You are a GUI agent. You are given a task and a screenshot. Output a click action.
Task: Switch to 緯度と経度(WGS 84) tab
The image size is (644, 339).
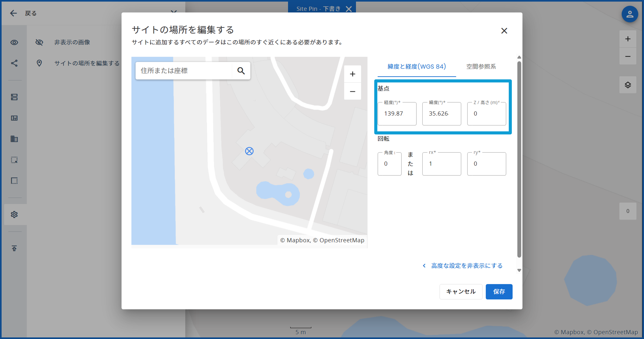(x=417, y=66)
